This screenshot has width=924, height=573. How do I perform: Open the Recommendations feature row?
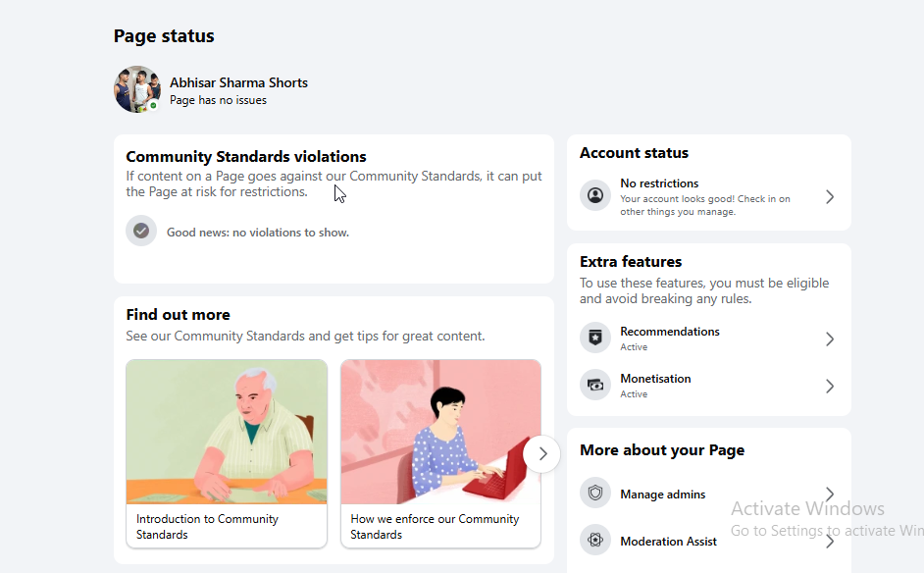709,339
